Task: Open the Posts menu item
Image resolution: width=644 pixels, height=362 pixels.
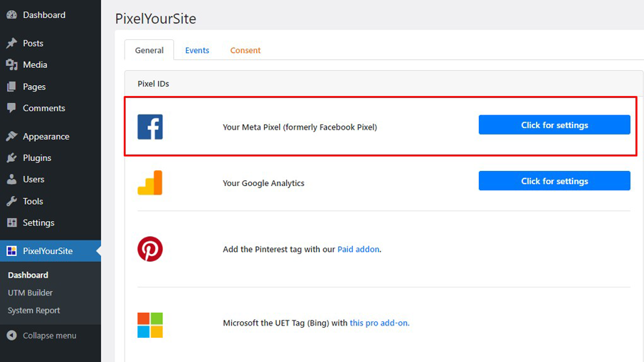Action: 33,43
